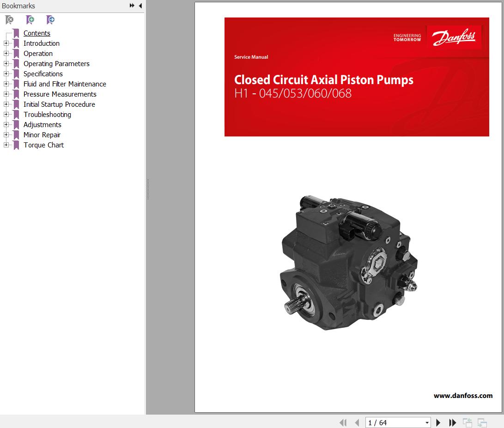The width and height of the screenshot is (504, 428).
Task: Expand the Specifications bookmark
Action: pyautogui.click(x=6, y=73)
